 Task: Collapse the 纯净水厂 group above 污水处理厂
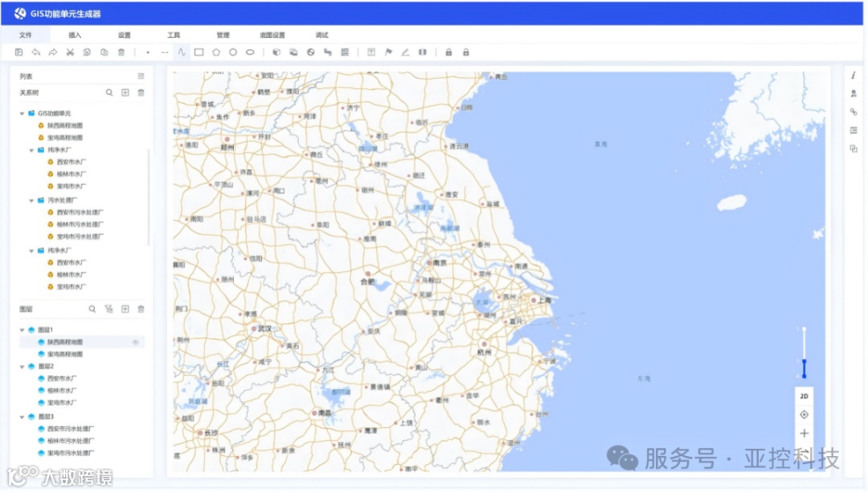coord(31,150)
